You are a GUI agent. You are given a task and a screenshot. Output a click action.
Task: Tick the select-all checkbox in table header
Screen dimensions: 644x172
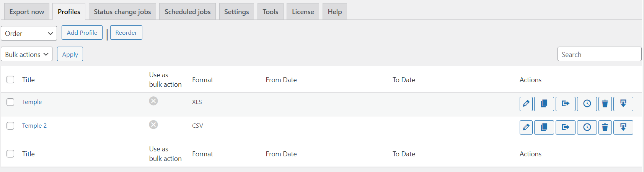(10, 80)
